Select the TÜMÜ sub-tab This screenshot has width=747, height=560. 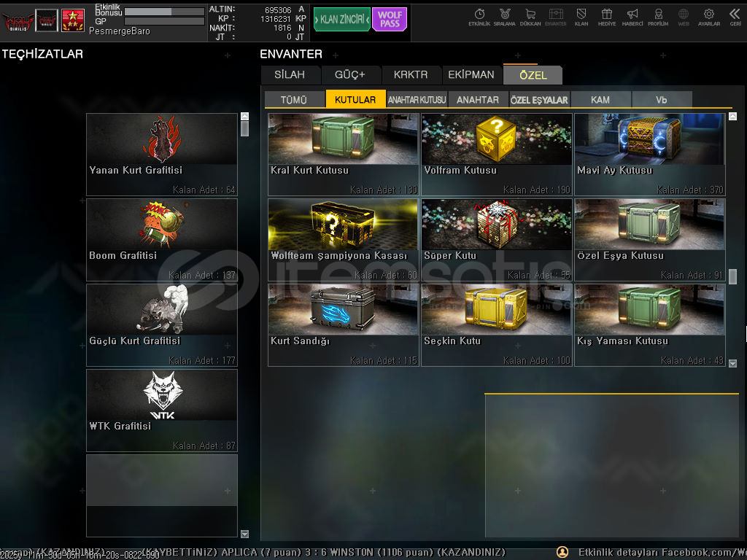[x=294, y=99]
